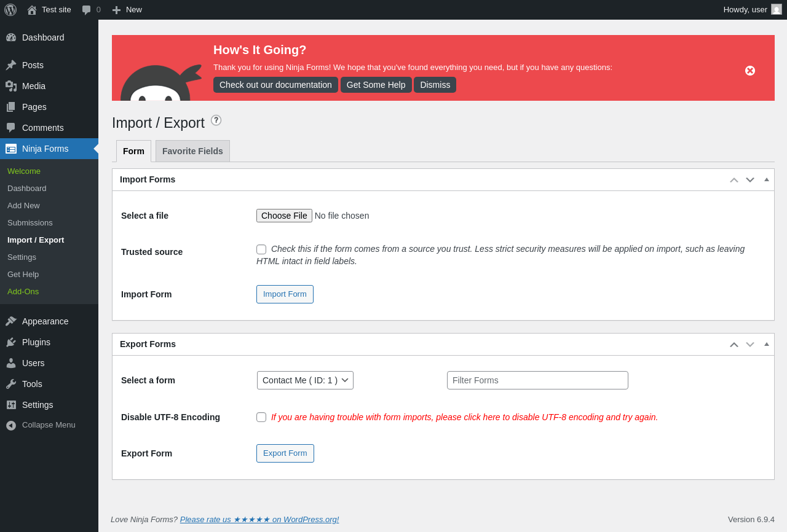
Task: Click the WordPress logo icon
Action: [x=10, y=10]
